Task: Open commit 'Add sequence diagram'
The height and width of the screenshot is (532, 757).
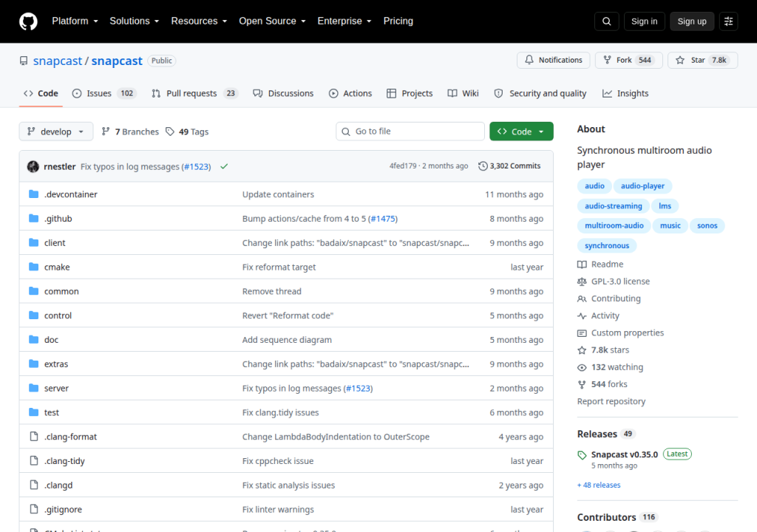Action: click(287, 340)
